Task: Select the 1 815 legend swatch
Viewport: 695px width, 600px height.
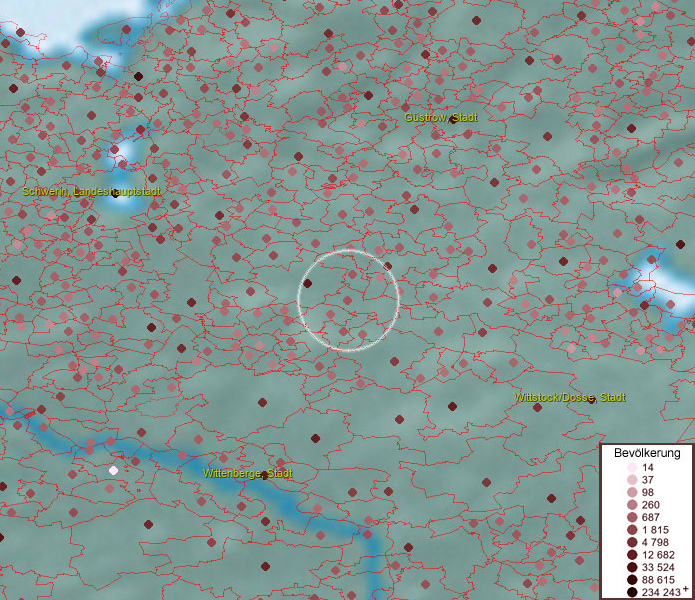Action: [x=632, y=530]
